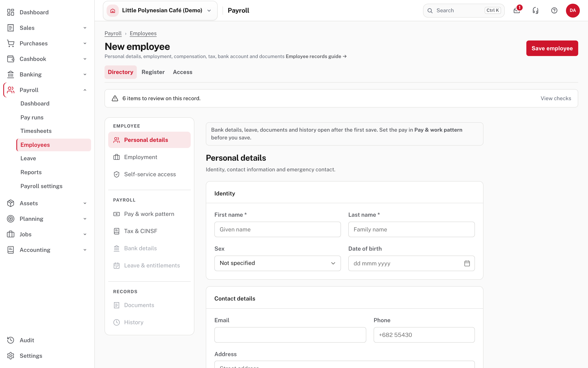The image size is (588, 368).
Task: Click the View checks link
Action: click(x=556, y=98)
